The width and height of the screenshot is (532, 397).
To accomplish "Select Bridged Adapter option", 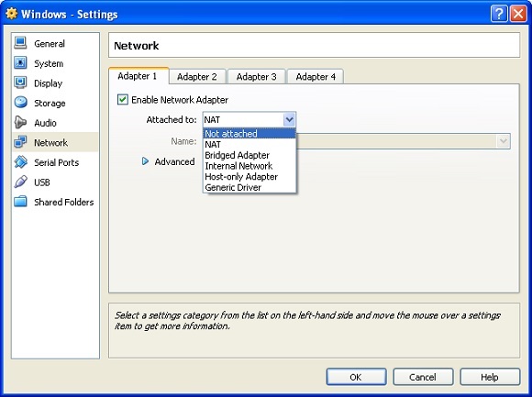I will (249, 155).
